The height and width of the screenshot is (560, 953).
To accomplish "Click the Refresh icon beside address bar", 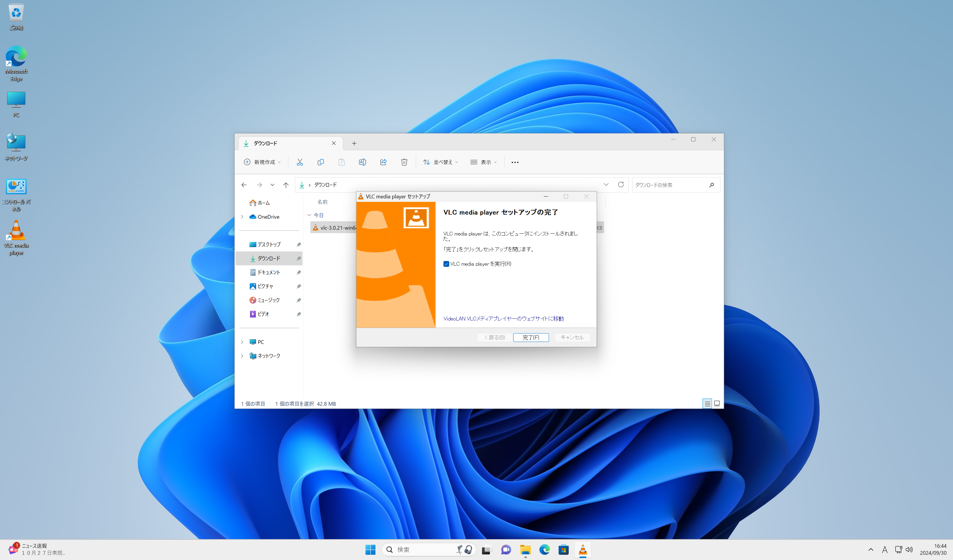I will point(621,184).
